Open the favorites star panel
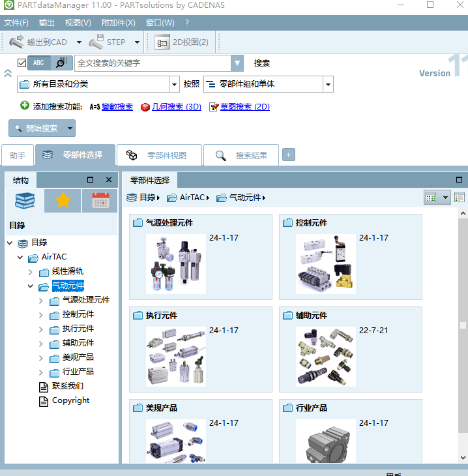 (x=63, y=201)
